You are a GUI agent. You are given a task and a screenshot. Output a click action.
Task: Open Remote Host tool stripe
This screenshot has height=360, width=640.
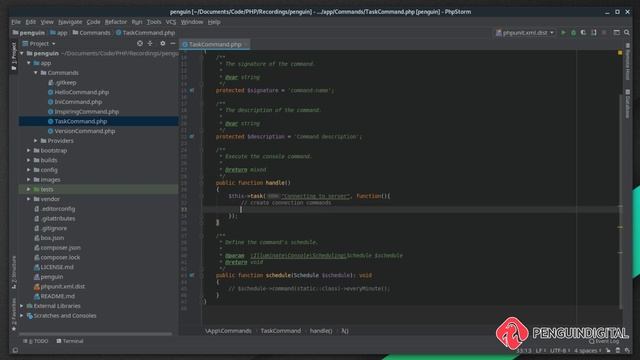[x=627, y=62]
